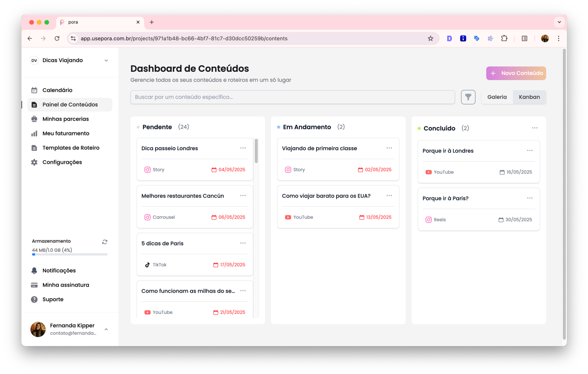588x374 pixels.
Task: Expand Fernanda Kipper account menu
Action: pyautogui.click(x=106, y=329)
